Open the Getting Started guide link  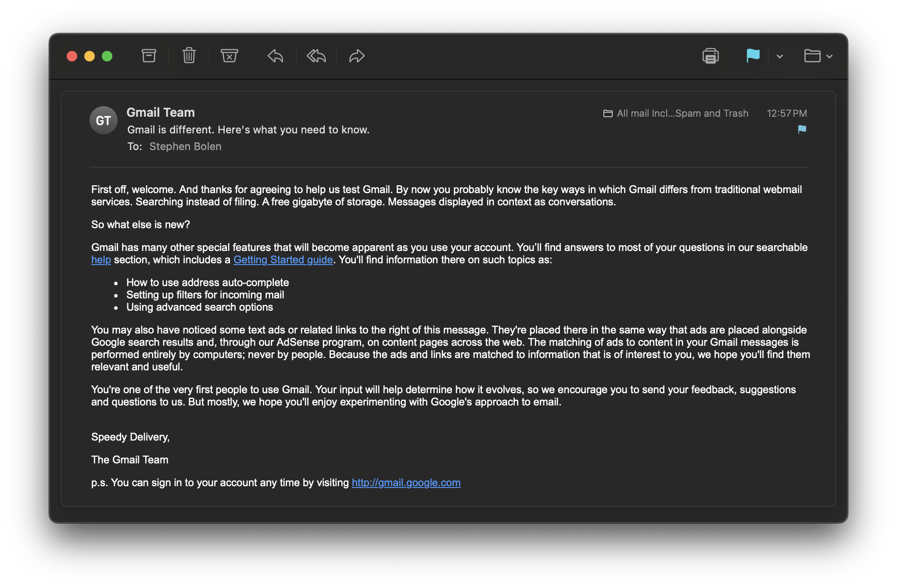283,260
